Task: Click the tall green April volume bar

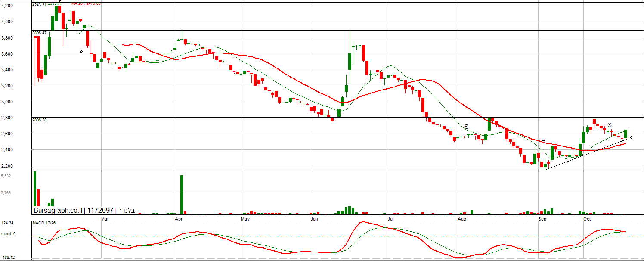Action: pyautogui.click(x=182, y=194)
